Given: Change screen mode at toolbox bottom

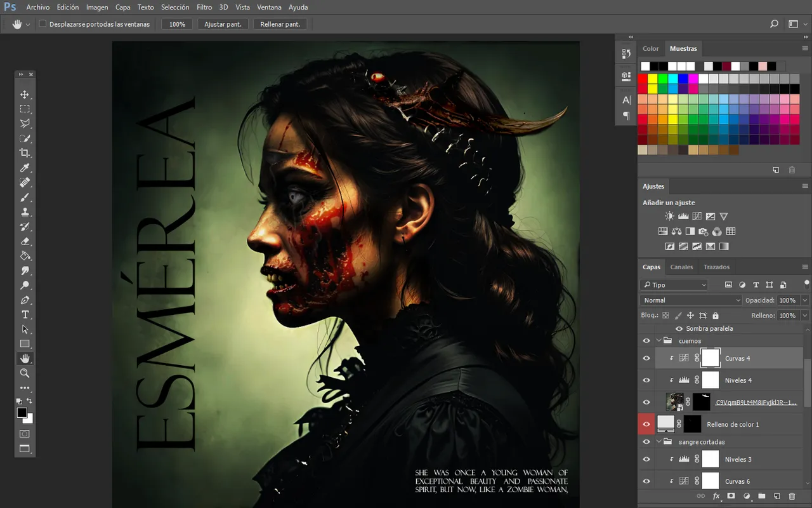Looking at the screenshot, I should coord(25,449).
